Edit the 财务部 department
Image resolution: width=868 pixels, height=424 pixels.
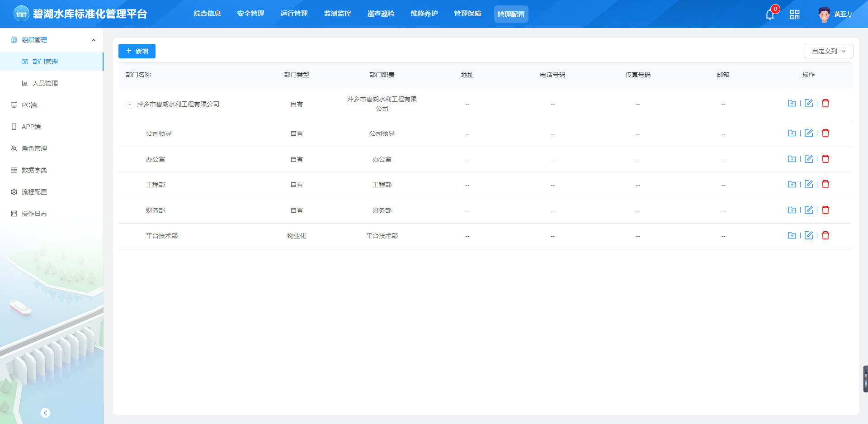[809, 210]
